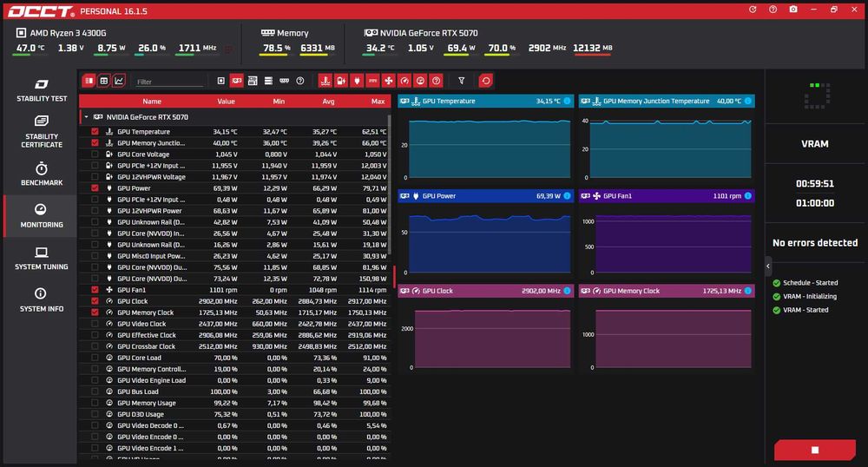Screen dimensions: 868x467
Task: Open info for the GPU Power graph
Action: point(567,196)
